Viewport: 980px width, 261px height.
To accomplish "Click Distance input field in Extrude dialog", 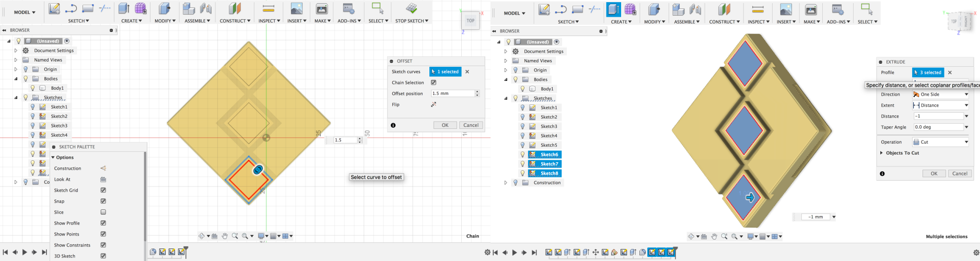I will tap(938, 116).
